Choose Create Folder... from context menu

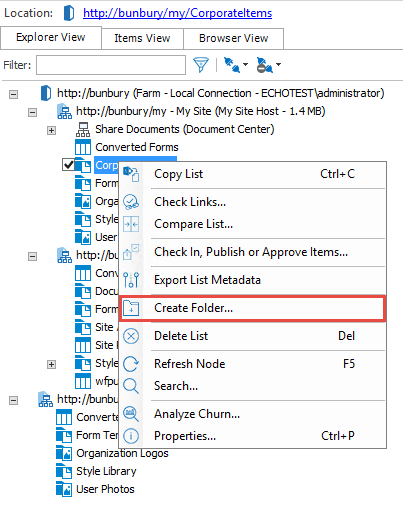(x=253, y=308)
